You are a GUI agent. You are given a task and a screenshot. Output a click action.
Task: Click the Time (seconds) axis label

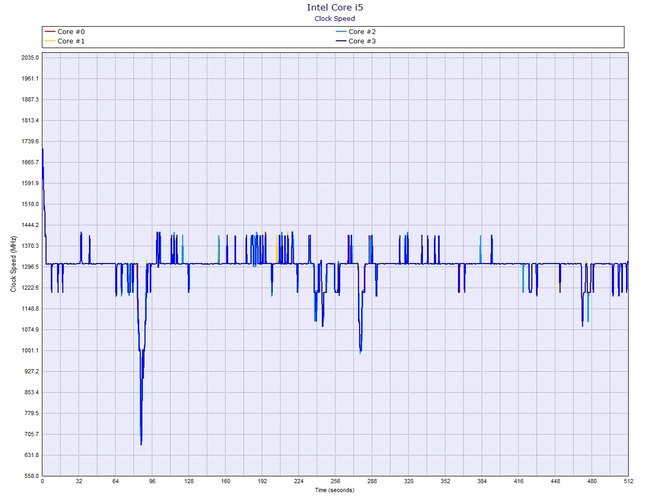tap(335, 490)
